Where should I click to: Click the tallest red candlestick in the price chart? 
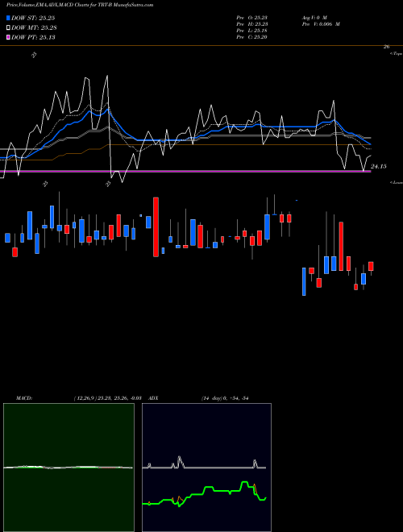pos(156,227)
